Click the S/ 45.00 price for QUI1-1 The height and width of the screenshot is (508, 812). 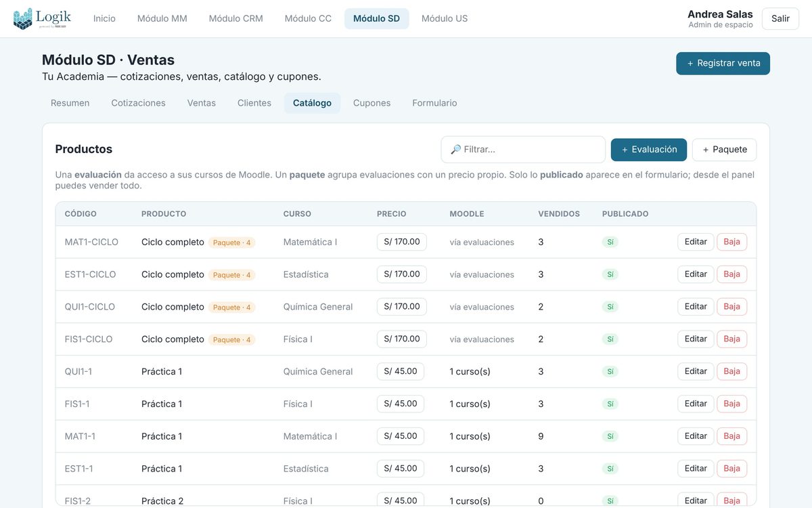pos(401,371)
